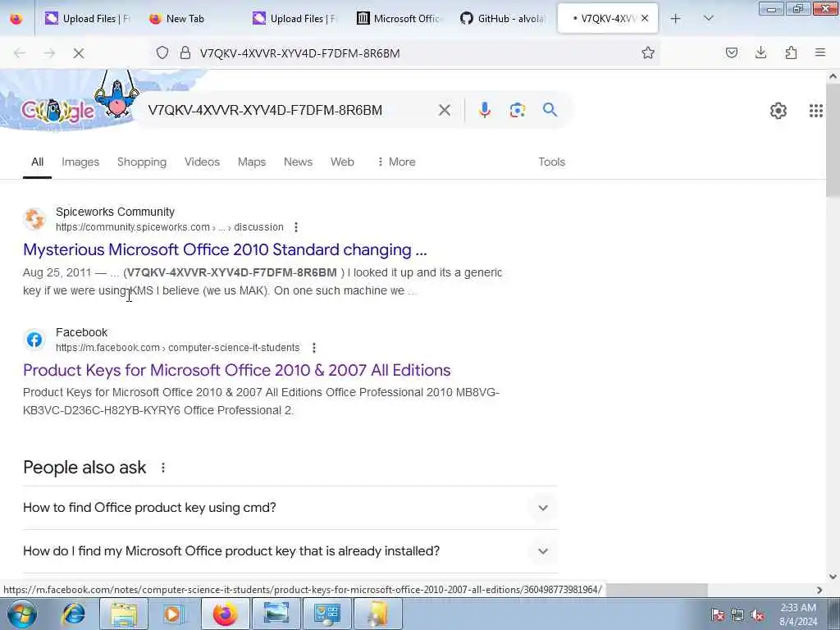View site tracking protection shield icon
Screen dimensions: 840x630
coord(162,52)
